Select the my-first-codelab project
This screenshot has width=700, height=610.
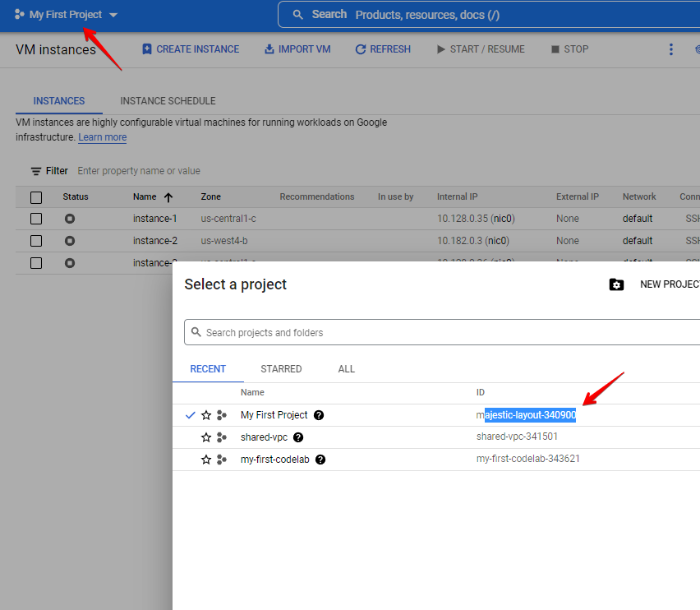[x=275, y=460]
